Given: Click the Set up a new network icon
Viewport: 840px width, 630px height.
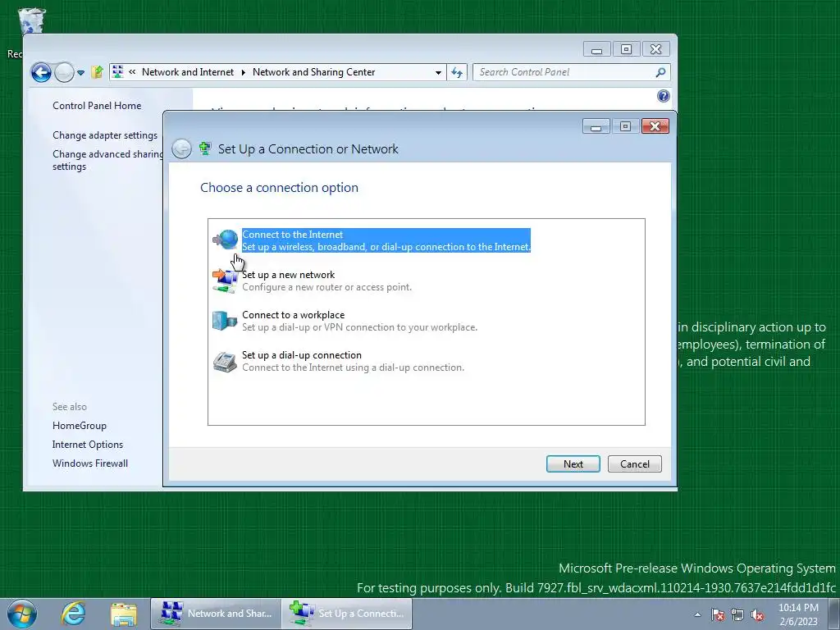Looking at the screenshot, I should 226,281.
